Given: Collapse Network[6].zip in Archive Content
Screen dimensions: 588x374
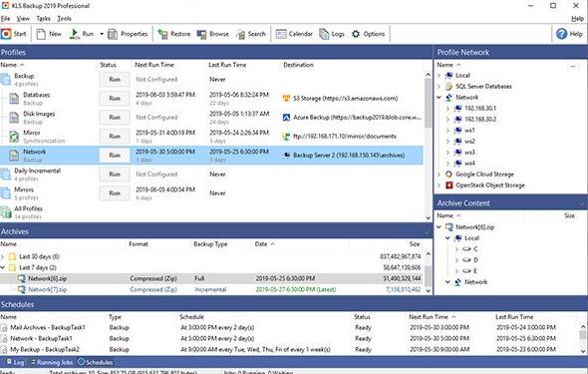Looking at the screenshot, I should point(439,227).
